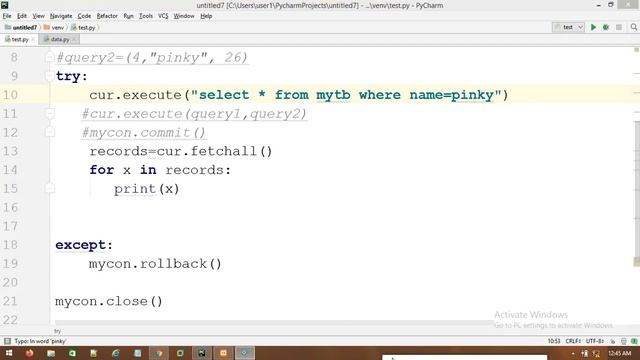This screenshot has width=640, height=360.
Task: Open the test run configuration dropdown
Action: point(569,27)
